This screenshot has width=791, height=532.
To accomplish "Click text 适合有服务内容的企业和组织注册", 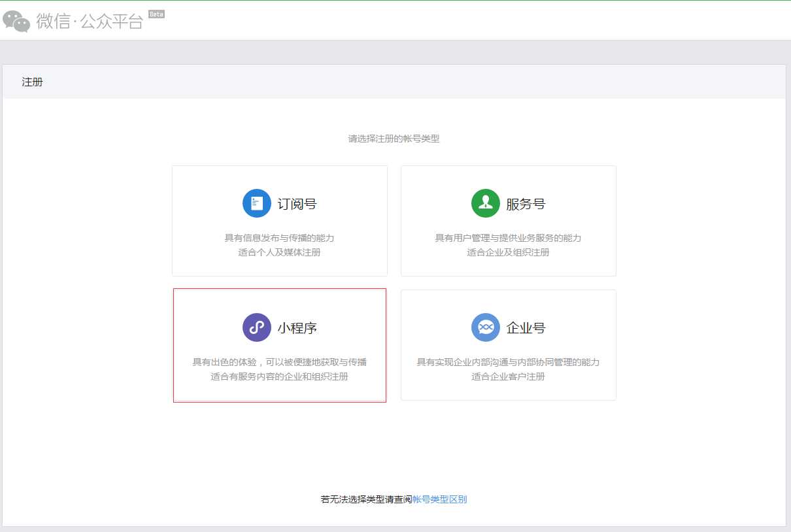I will coord(280,376).
